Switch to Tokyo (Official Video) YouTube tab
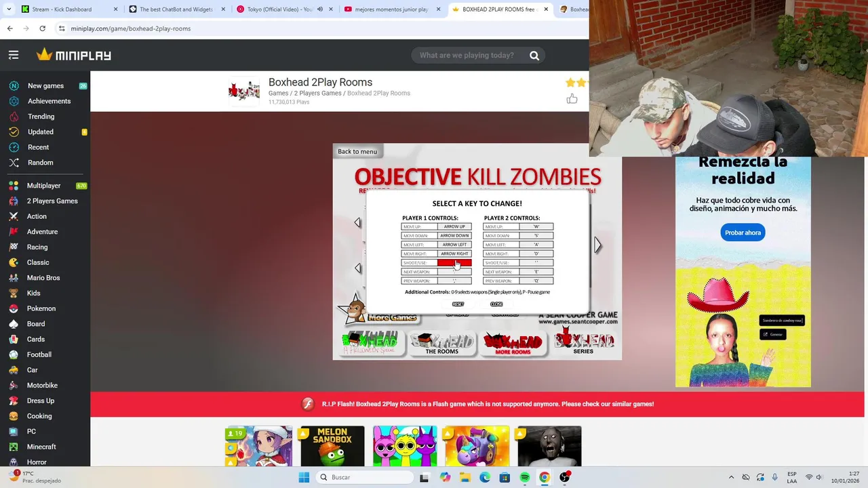The height and width of the screenshot is (488, 868). tap(283, 9)
